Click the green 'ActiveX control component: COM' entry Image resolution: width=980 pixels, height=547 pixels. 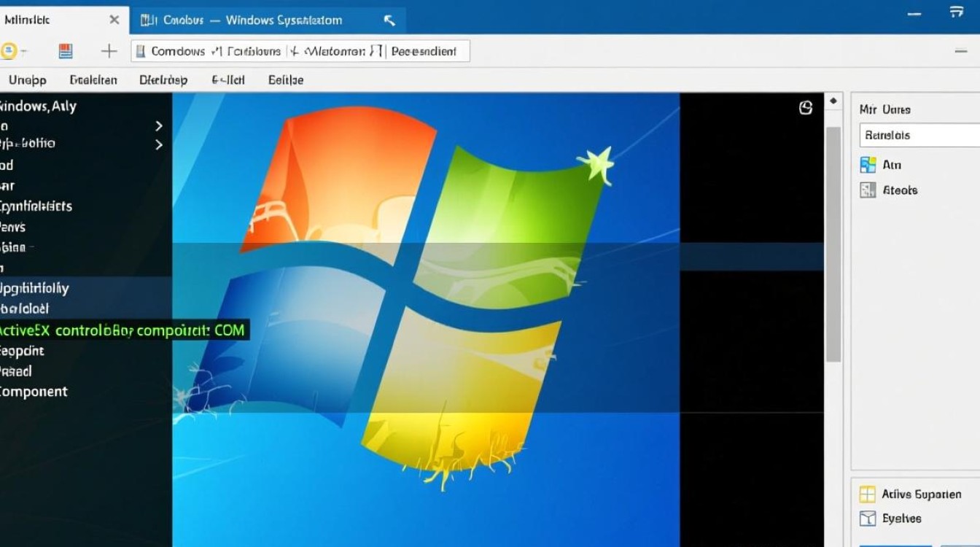[x=122, y=330]
